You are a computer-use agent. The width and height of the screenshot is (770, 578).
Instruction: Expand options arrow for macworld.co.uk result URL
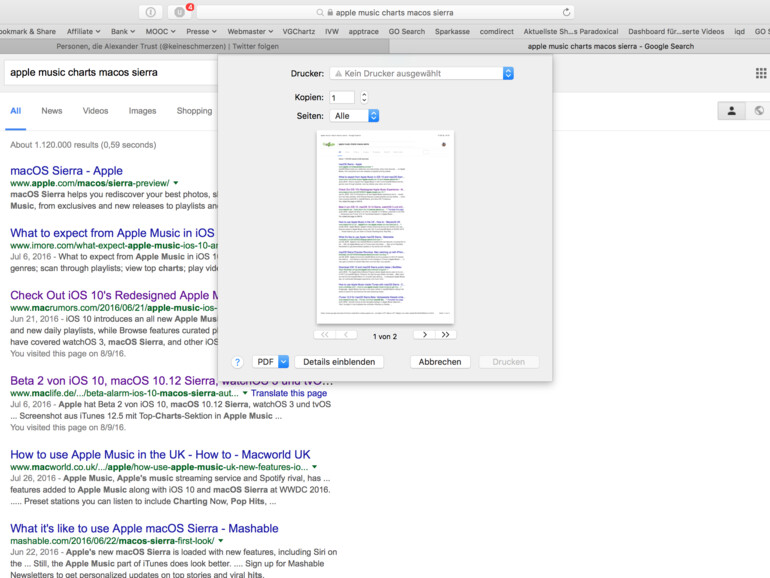[314, 467]
